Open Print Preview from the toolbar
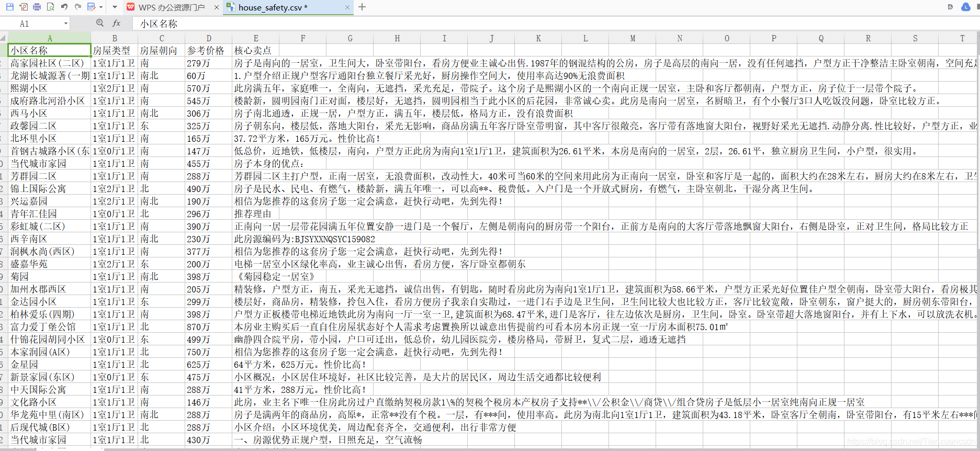 tap(50, 7)
